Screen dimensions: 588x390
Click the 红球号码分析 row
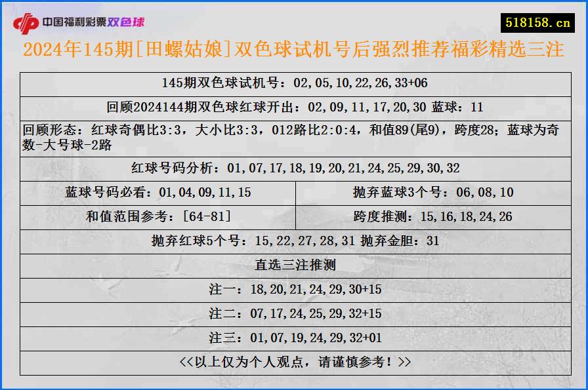(294, 168)
